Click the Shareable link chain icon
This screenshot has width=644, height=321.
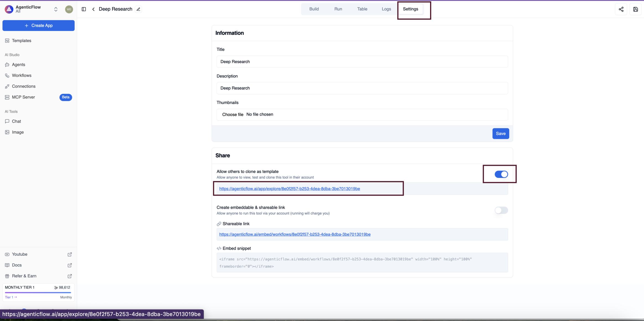coord(219,224)
